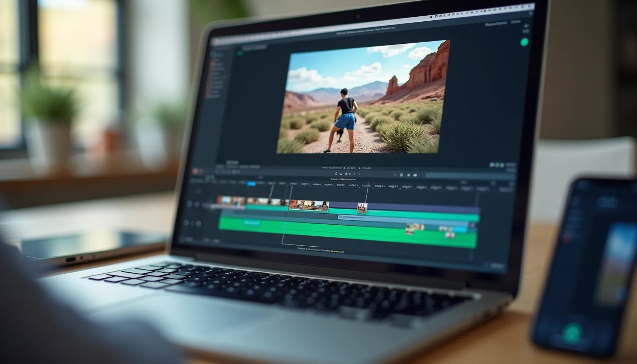Select the small blue label inside the green track
Image resolution: width=637 pixels, height=364 pixels.
[x=252, y=223]
